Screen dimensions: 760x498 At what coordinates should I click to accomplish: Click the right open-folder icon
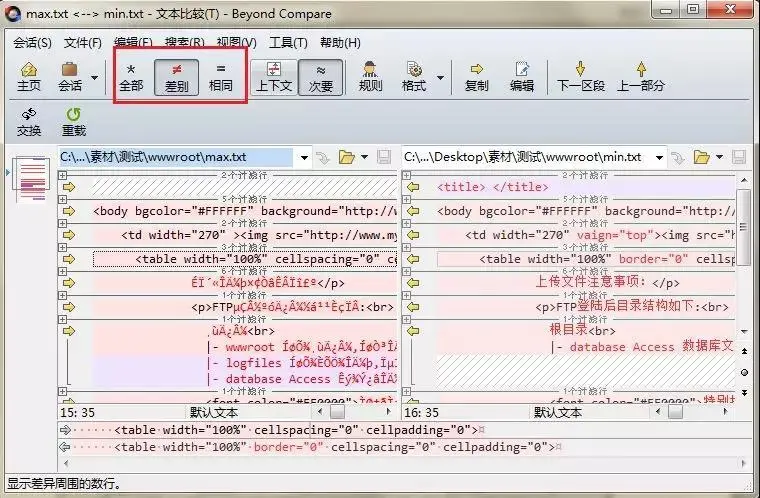701,157
